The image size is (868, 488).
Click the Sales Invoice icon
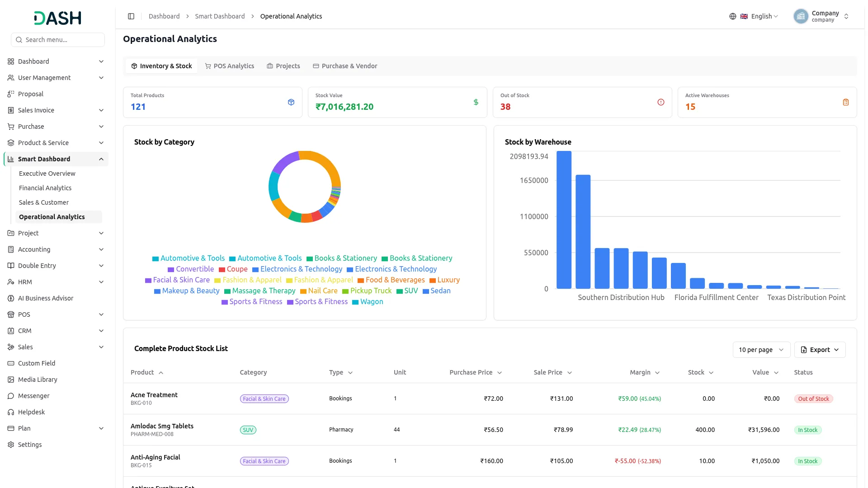tap(11, 110)
